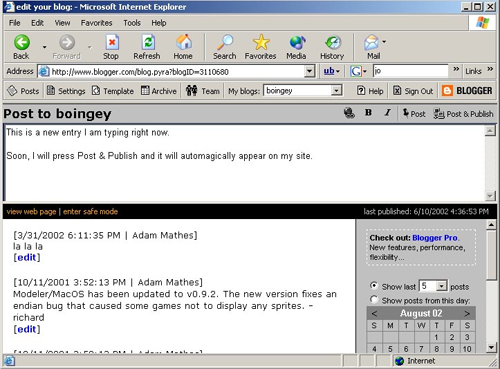Open the Search magnifier tool
The height and width of the screenshot is (369, 500).
pyautogui.click(x=225, y=47)
